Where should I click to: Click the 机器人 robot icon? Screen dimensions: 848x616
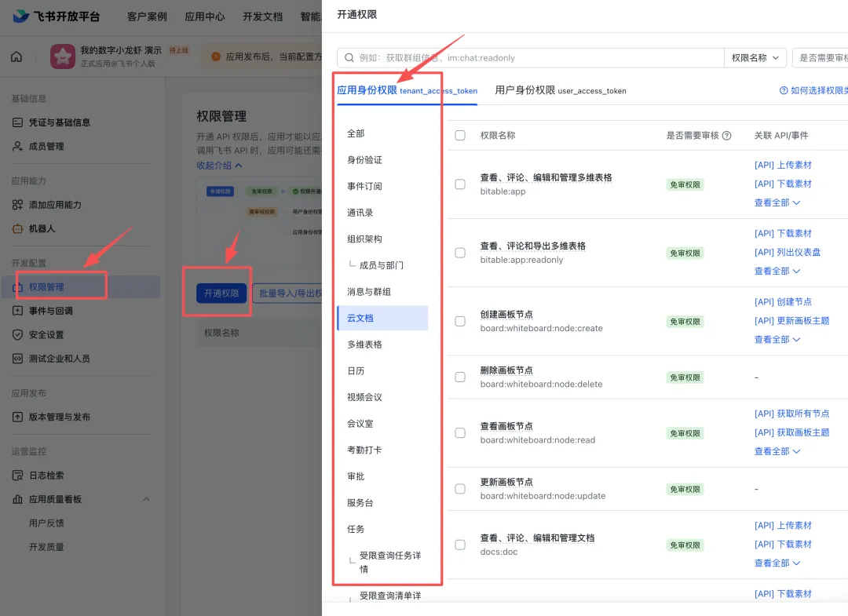[x=17, y=228]
